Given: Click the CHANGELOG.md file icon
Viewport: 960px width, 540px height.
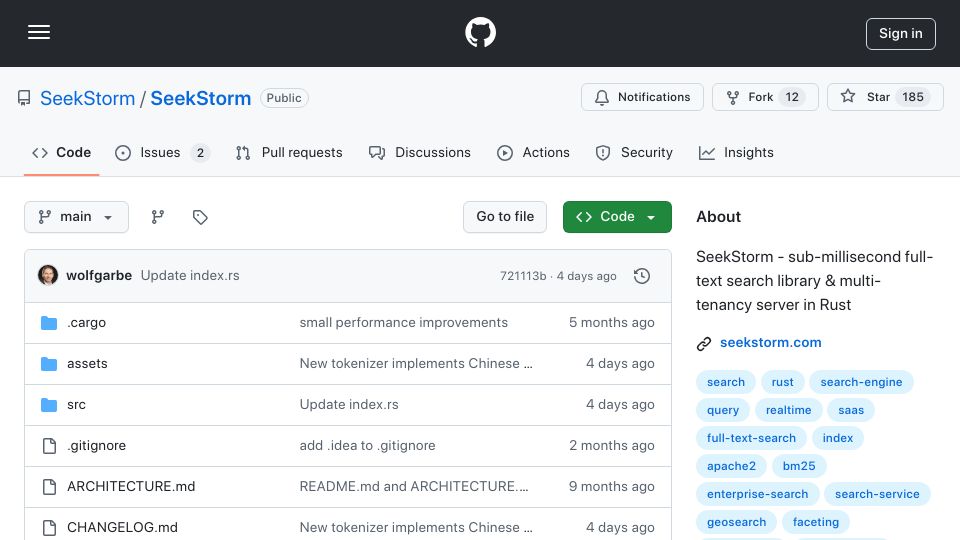Looking at the screenshot, I should (x=49, y=528).
